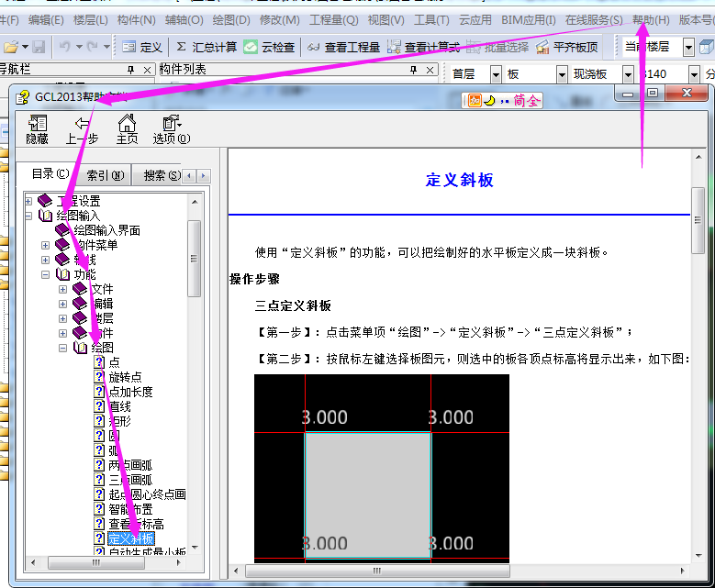Open the 工程量(Q) menu

click(332, 19)
